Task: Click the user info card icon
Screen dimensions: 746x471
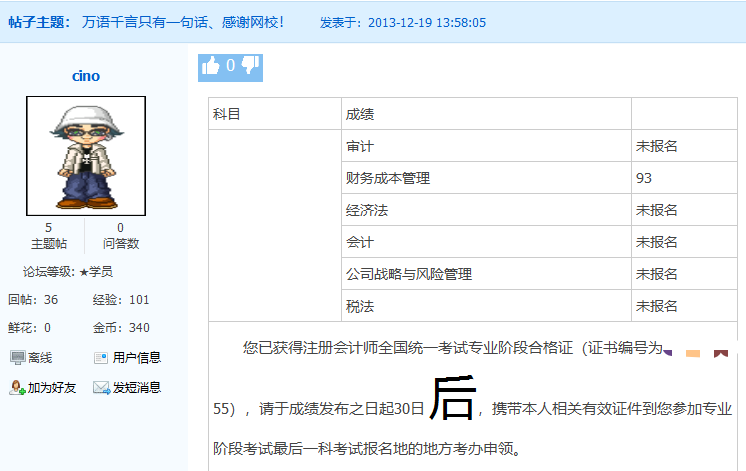Action: point(101,358)
